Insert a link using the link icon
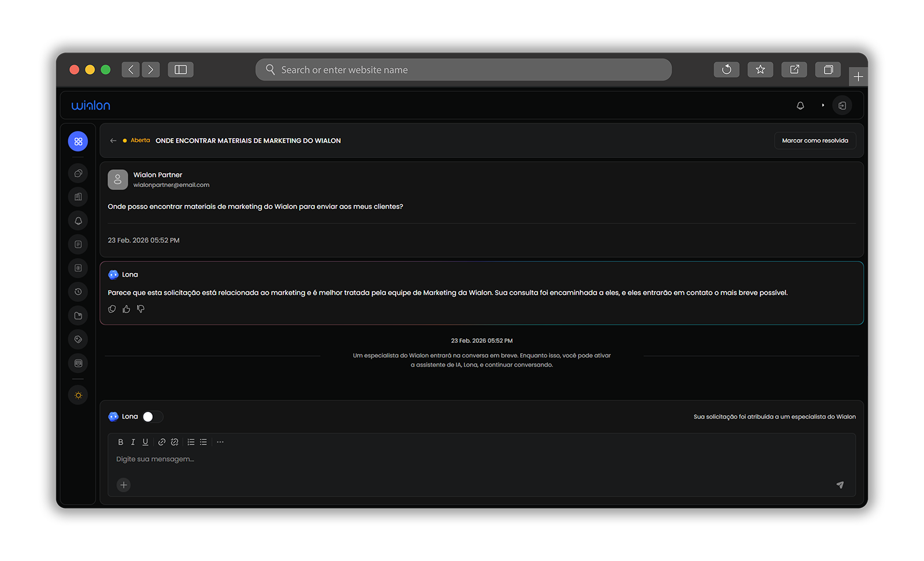924x561 pixels. click(x=162, y=442)
